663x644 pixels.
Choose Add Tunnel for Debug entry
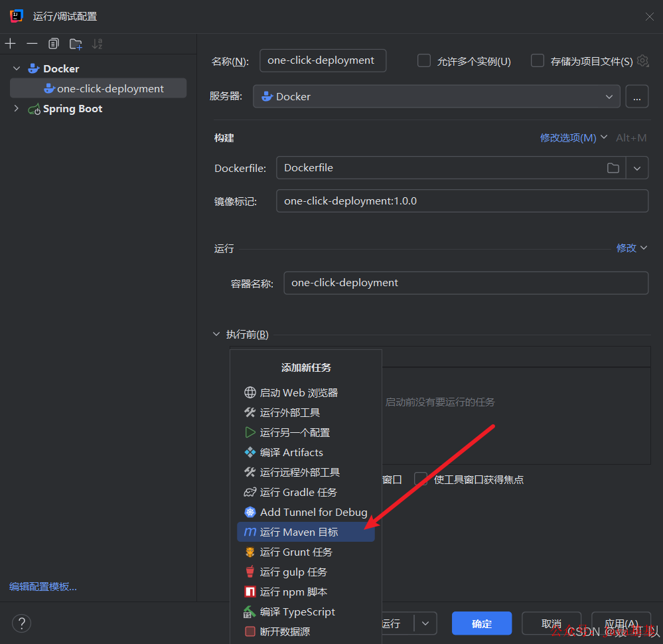point(306,512)
